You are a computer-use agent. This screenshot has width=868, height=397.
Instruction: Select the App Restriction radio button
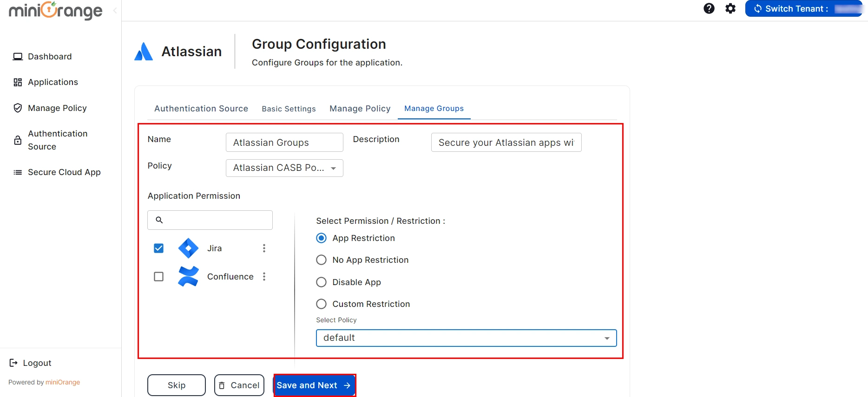(x=321, y=238)
